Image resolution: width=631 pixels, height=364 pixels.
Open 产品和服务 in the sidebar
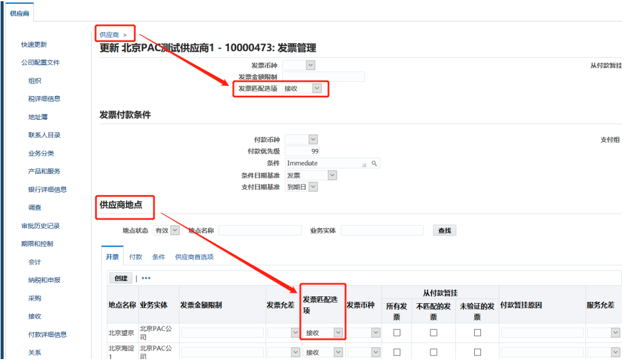[x=44, y=172]
